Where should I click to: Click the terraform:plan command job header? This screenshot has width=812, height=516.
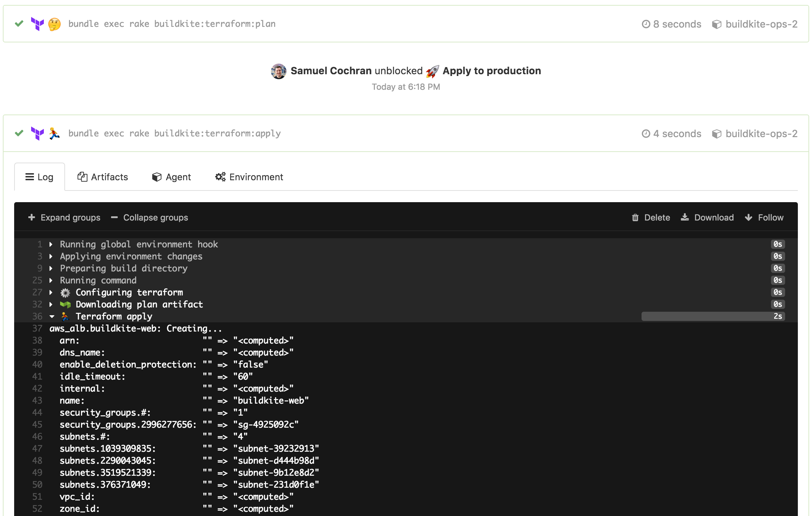point(172,24)
